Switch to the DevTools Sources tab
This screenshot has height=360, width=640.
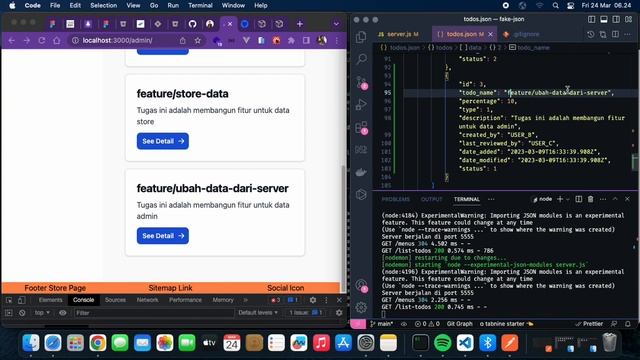point(115,300)
